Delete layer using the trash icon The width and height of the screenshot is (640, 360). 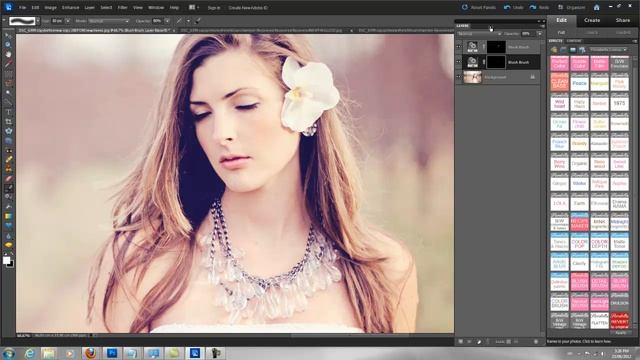(536, 341)
